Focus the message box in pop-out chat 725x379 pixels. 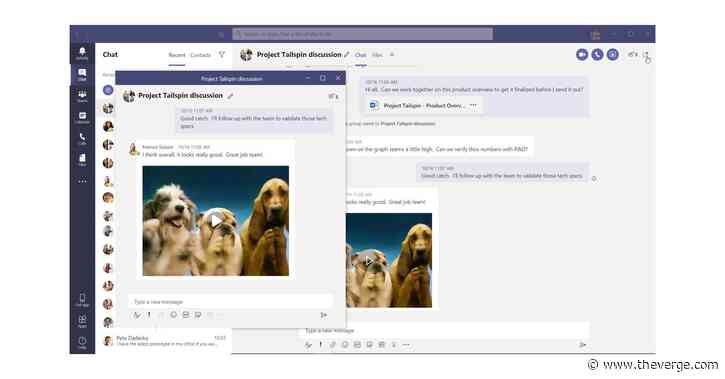click(x=230, y=302)
